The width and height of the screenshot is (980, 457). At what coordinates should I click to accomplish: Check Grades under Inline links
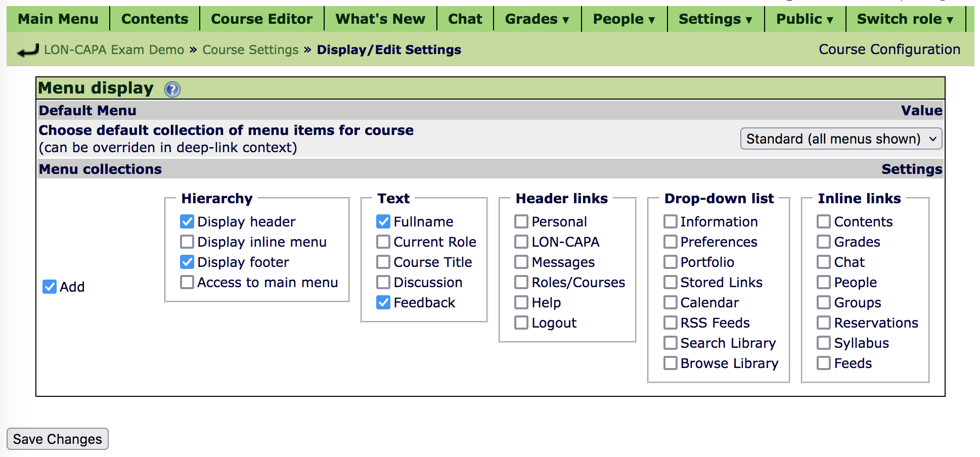point(824,242)
